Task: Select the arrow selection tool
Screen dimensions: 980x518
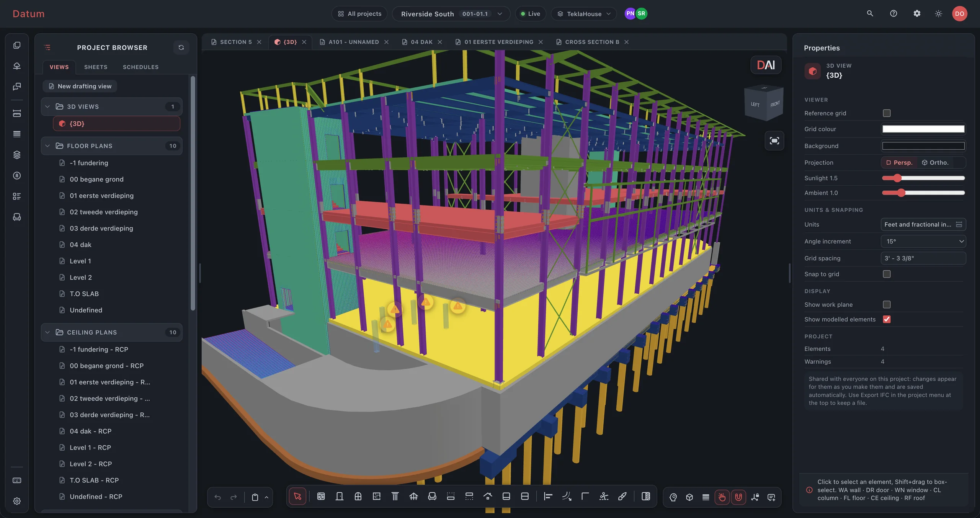Action: point(297,497)
